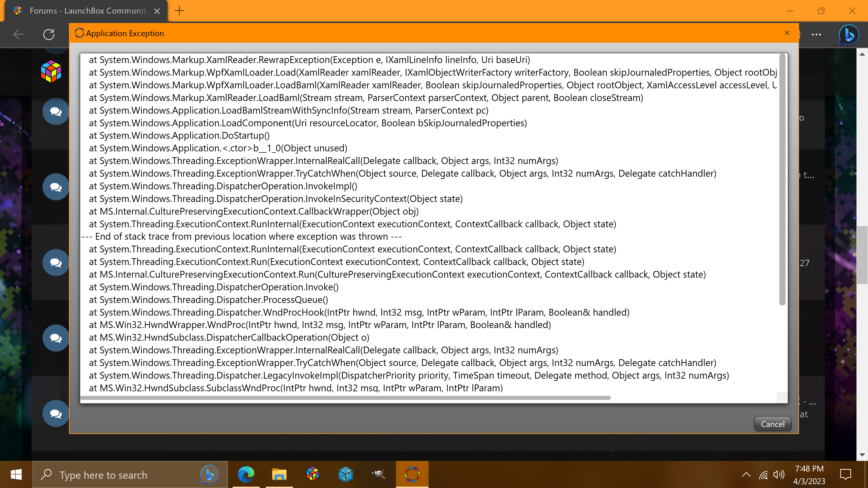Click the line XamlReader.RewrapException
Viewport: 868px width, 488px height.
(x=309, y=60)
